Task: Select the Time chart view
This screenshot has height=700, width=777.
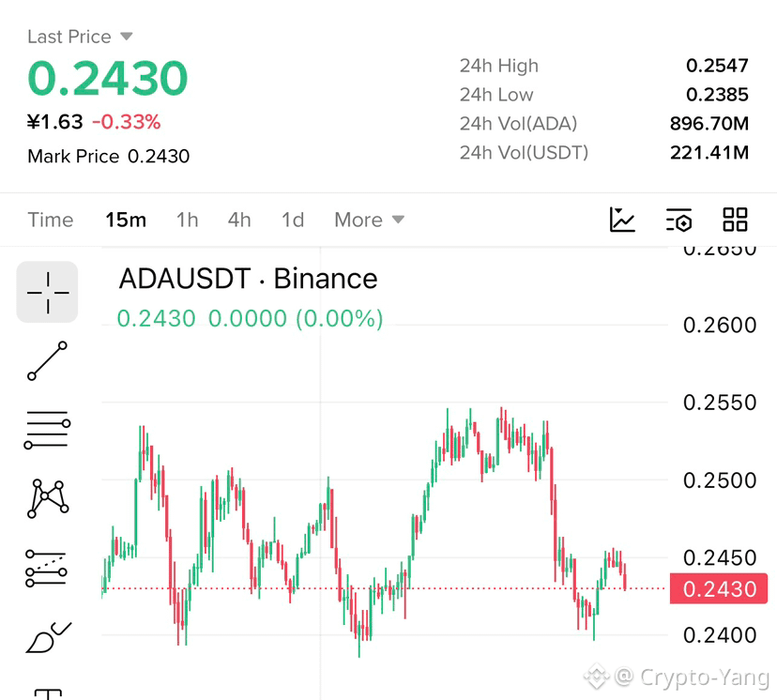Action: tap(51, 220)
